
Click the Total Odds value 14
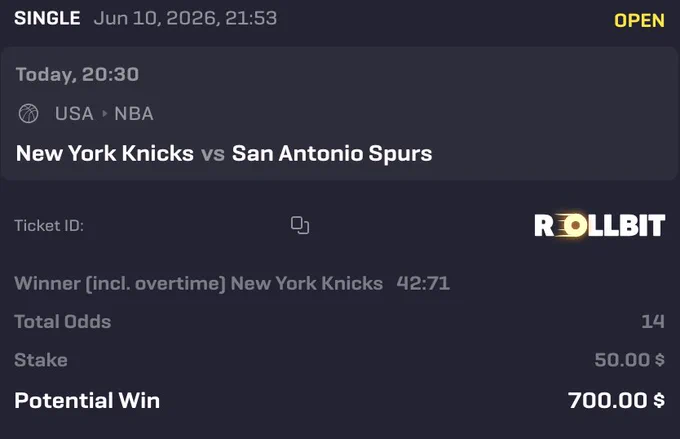[x=653, y=321]
